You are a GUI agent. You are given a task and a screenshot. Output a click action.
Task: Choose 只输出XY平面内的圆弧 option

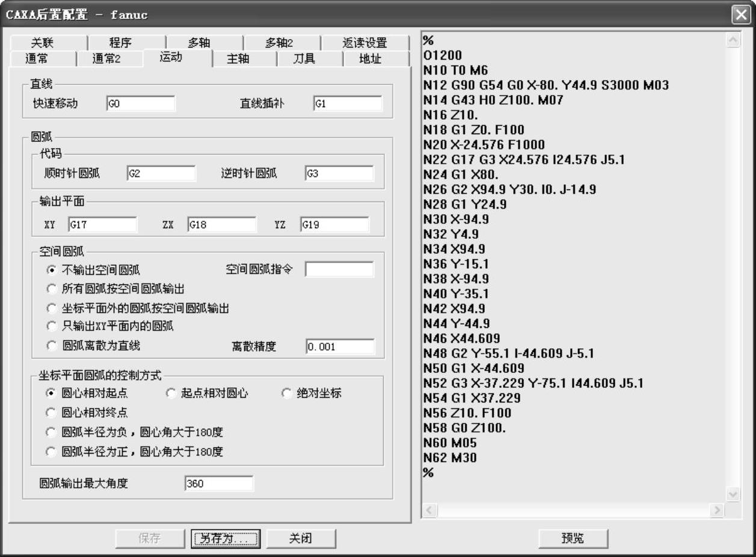pos(51,327)
